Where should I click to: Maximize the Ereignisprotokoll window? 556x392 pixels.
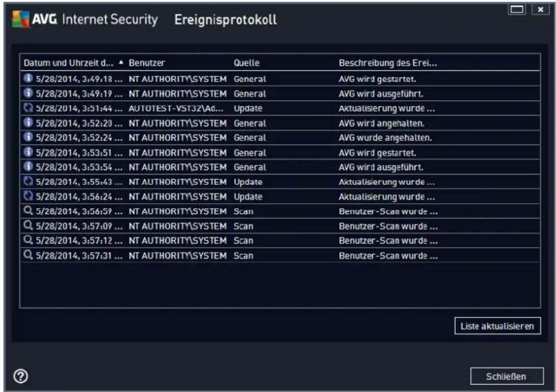coord(517,9)
